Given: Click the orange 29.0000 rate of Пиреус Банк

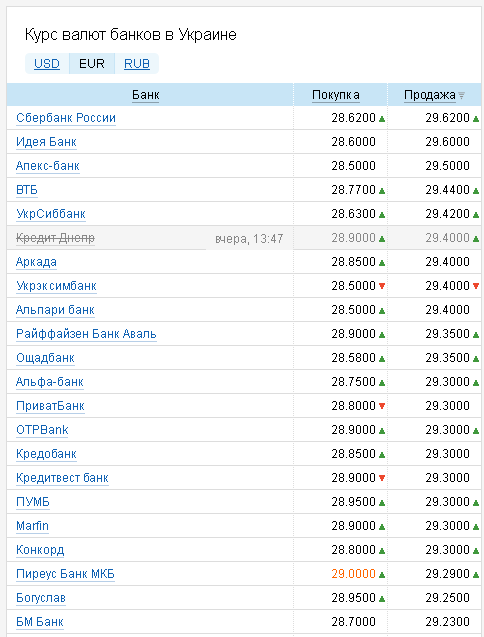Looking at the screenshot, I should [353, 574].
